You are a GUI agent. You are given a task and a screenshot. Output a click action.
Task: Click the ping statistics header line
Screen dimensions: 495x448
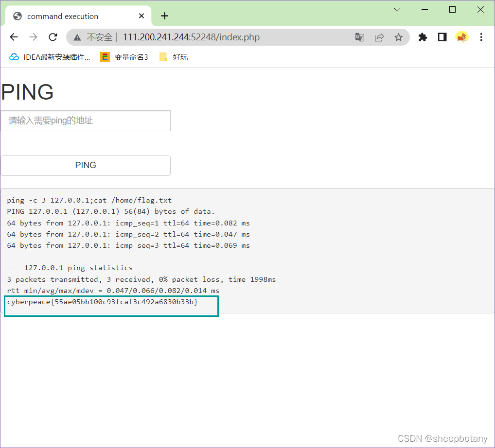(78, 268)
